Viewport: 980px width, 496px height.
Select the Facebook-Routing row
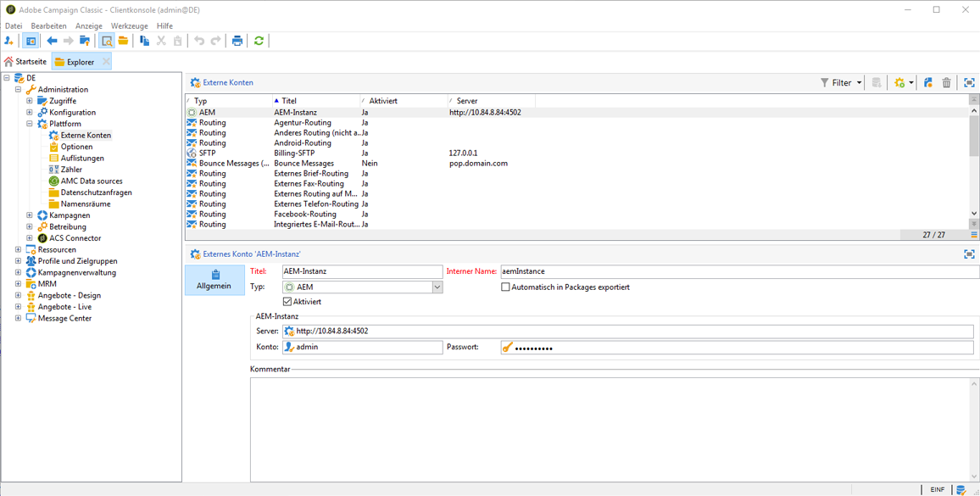(576, 214)
